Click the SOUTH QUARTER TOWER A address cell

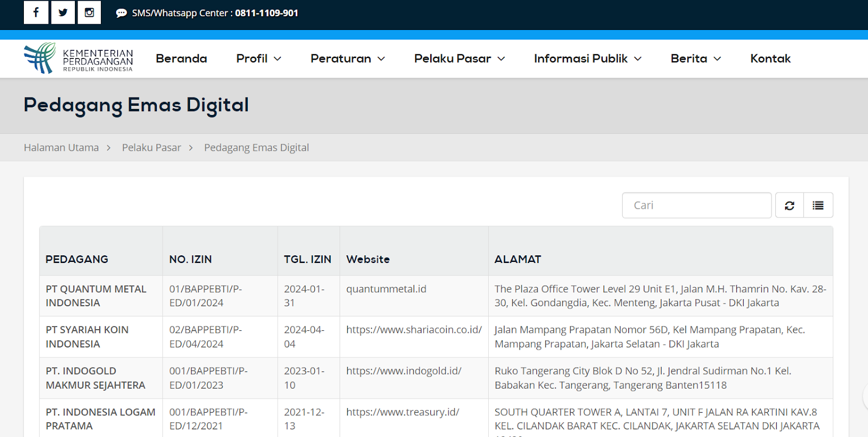pos(661,418)
